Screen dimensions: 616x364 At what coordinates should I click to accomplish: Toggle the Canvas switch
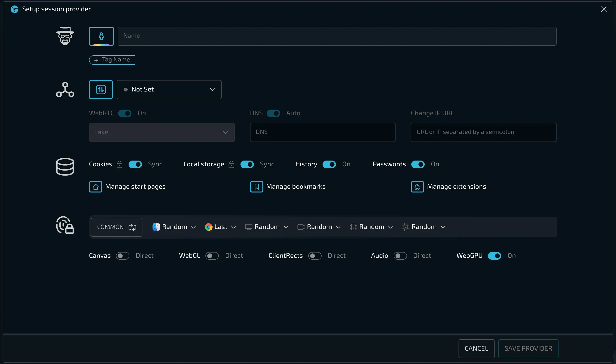tap(123, 256)
